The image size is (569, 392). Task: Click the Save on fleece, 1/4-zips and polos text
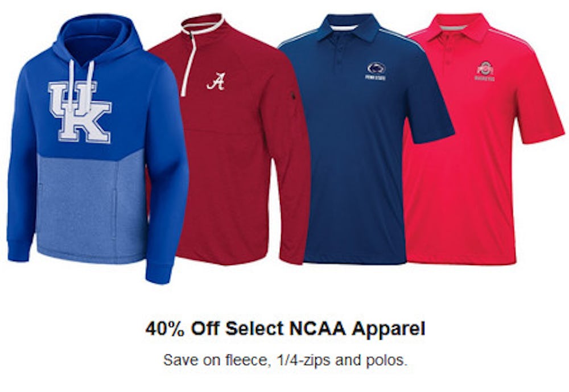(x=284, y=360)
